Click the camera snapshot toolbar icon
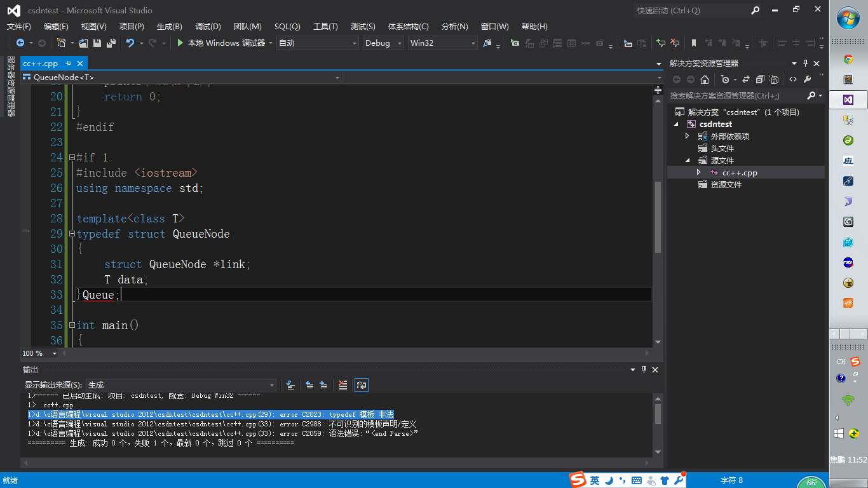 [x=515, y=43]
